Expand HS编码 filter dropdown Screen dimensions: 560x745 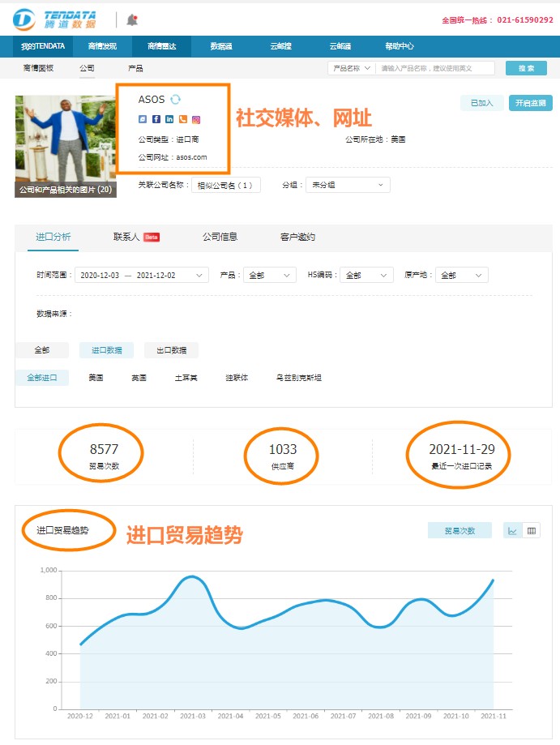[366, 275]
